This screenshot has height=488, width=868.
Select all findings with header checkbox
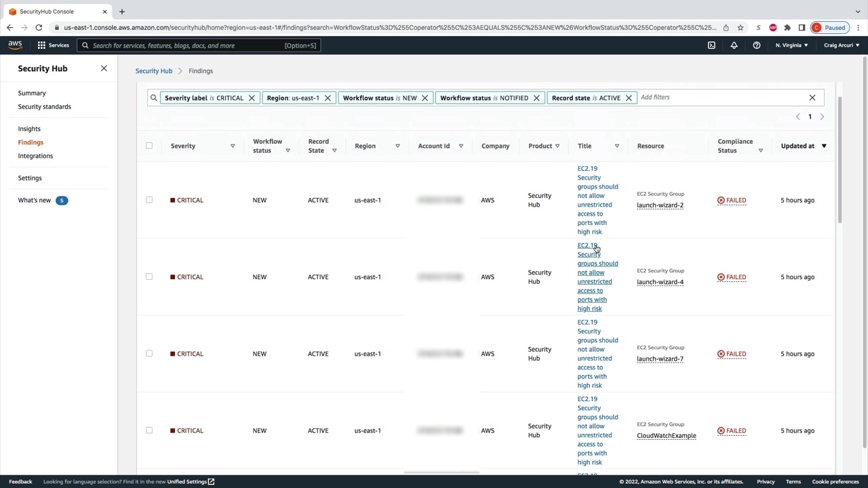[x=149, y=146]
